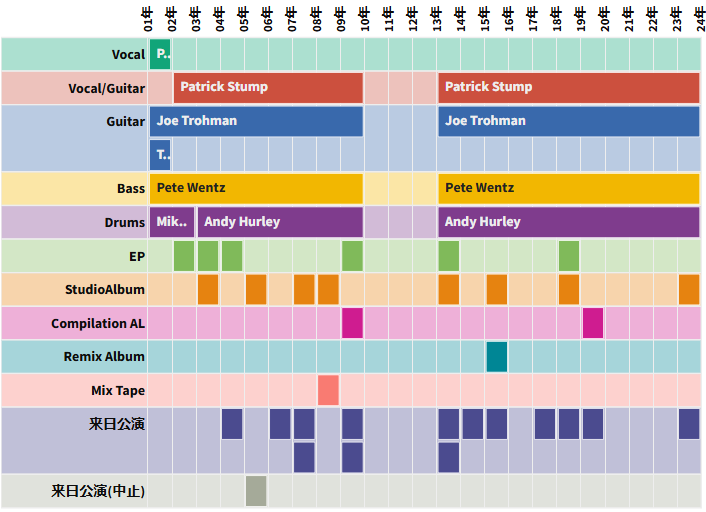Screen dimensions: 706x512
Task: Select the first yellow Pete Wentz bar
Action: coord(256,188)
